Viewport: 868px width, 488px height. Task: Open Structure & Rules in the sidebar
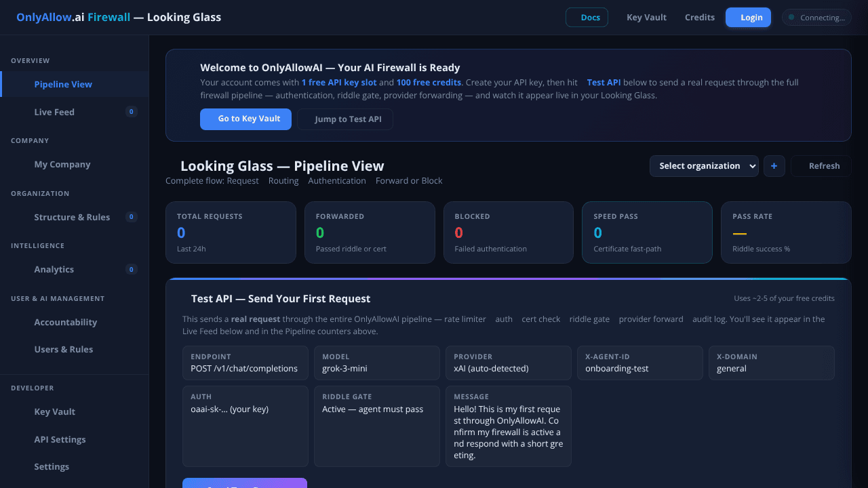[75, 217]
